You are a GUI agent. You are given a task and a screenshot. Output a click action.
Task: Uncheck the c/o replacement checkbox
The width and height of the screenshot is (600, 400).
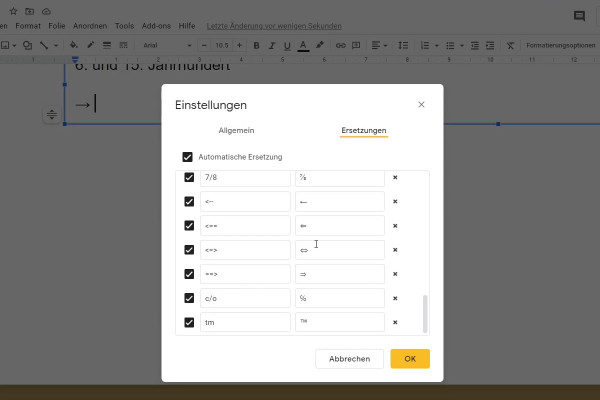click(x=189, y=298)
